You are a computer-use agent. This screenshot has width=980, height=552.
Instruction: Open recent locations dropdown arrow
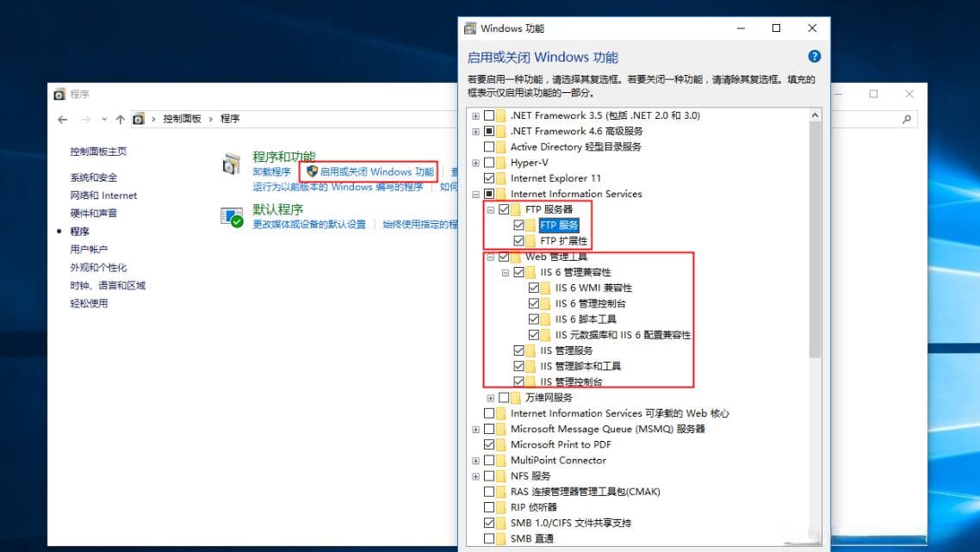tap(103, 119)
